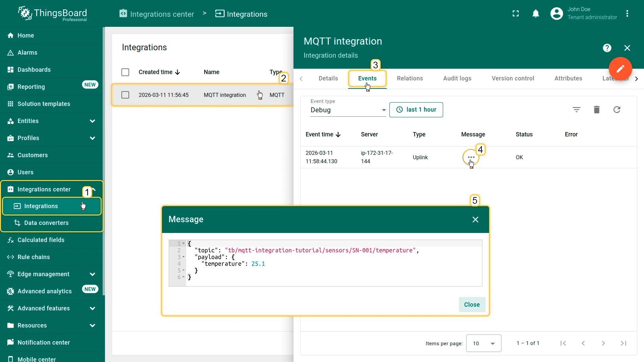Expand the Profiles menu
The image size is (644, 362).
[x=93, y=138]
